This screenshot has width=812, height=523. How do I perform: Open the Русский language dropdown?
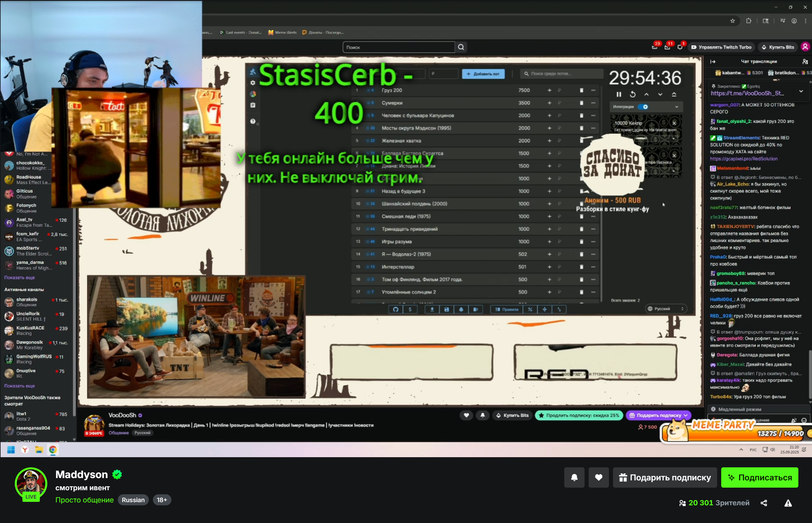tap(665, 309)
